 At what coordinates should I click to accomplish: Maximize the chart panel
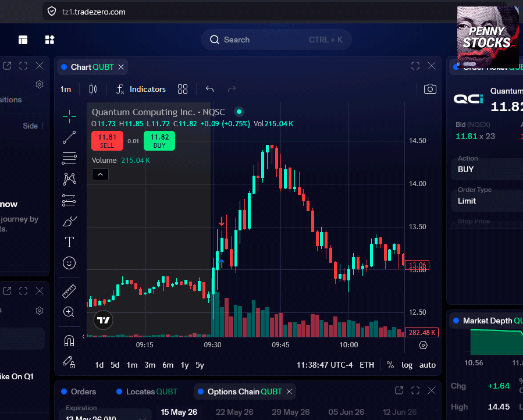tap(415, 66)
